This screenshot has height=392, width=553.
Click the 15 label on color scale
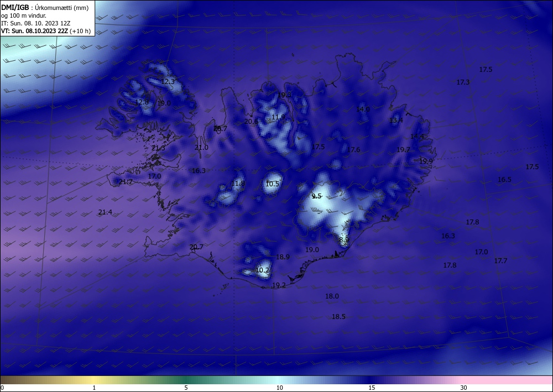tap(372, 388)
